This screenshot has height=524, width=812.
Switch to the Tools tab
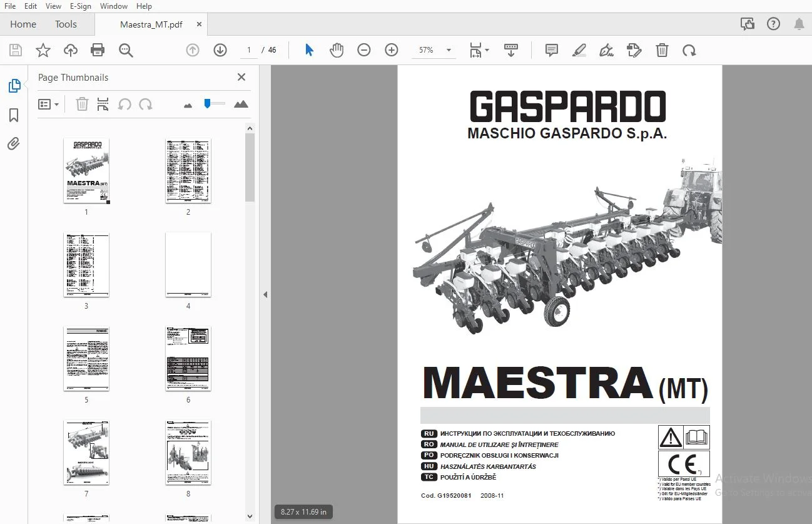point(66,24)
